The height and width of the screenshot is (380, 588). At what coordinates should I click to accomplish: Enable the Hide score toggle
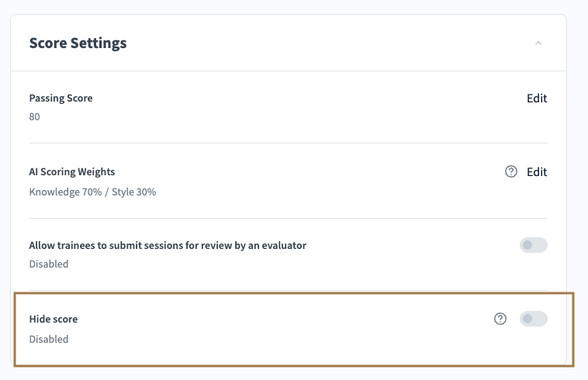click(x=534, y=319)
